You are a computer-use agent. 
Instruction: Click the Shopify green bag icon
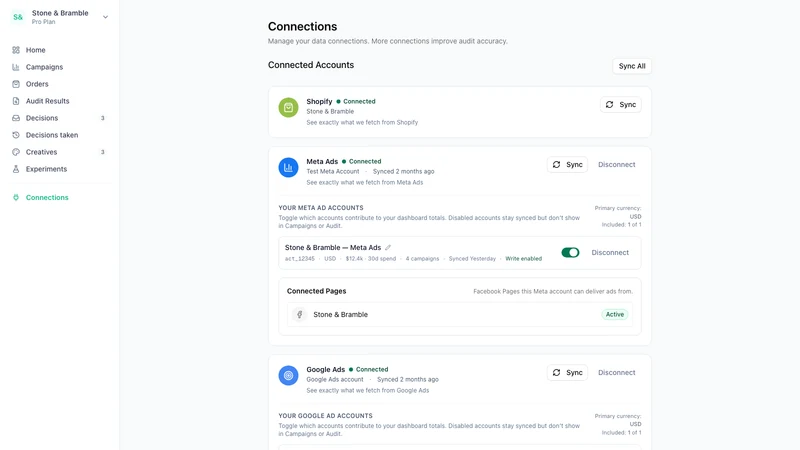[x=288, y=108]
